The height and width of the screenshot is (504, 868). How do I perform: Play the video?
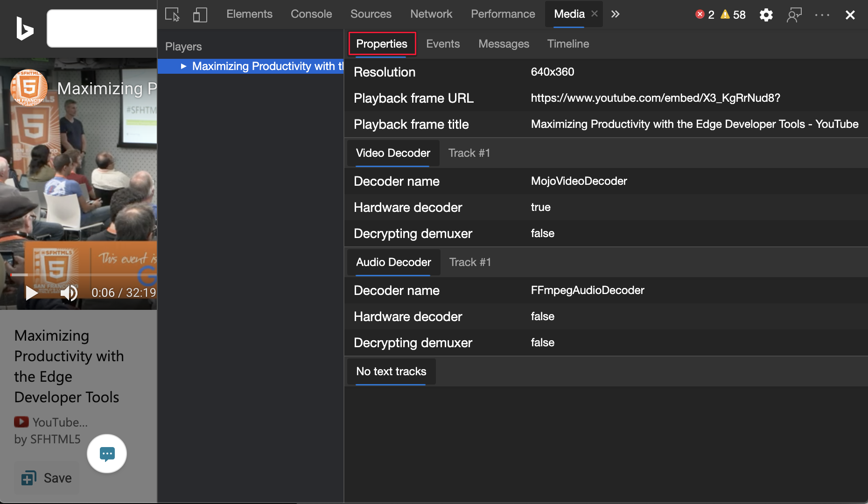[x=31, y=293]
